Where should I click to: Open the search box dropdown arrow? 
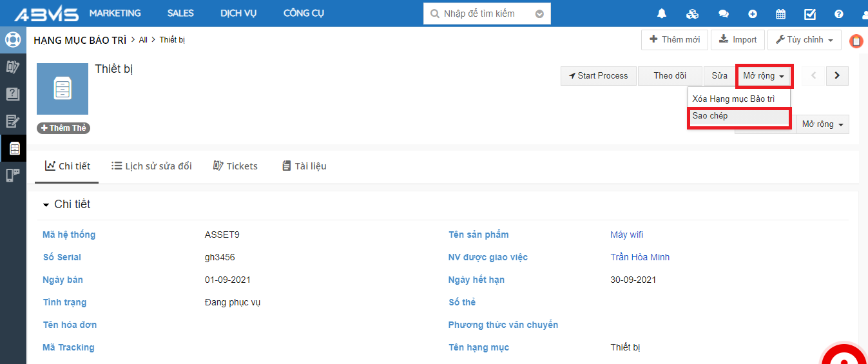[x=539, y=14]
